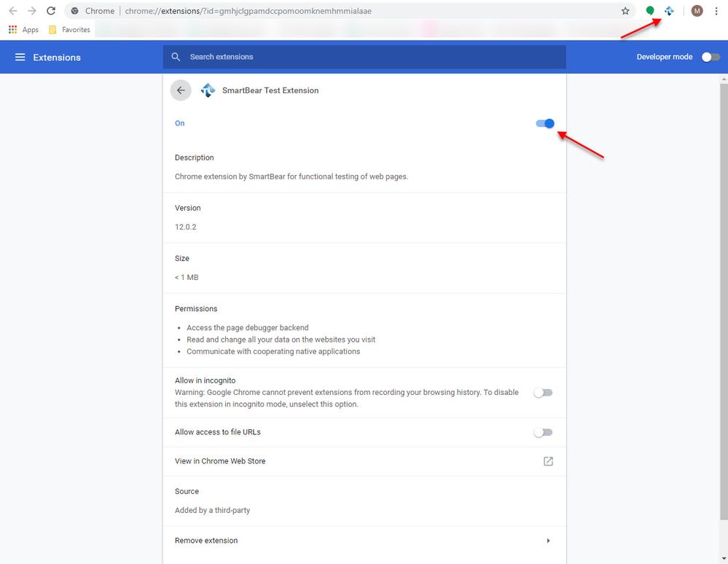728x564 pixels.
Task: Turn on Allow access to file URLs
Action: (544, 432)
